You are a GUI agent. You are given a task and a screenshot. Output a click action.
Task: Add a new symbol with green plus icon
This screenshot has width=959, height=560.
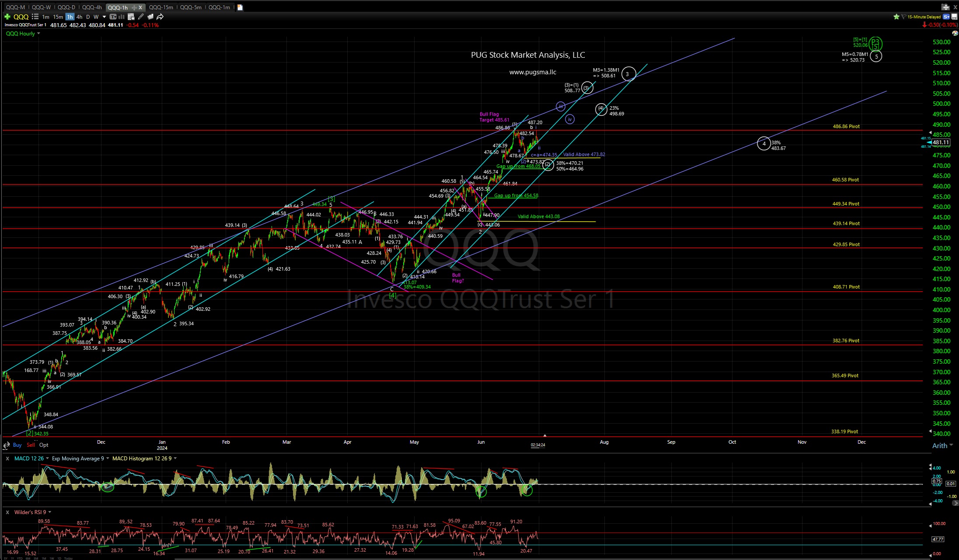pos(7,17)
